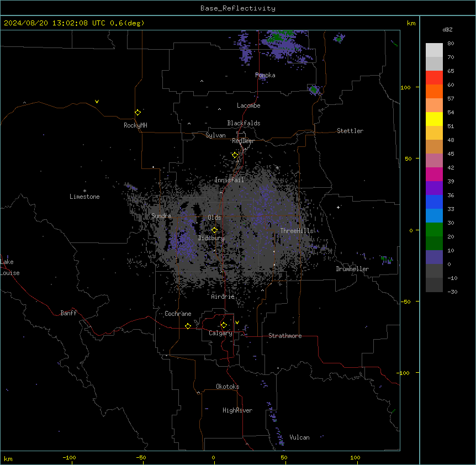Select the blue 33-36 dBZ legend swatch
Screen dimensions: 476x465
[x=434, y=202]
